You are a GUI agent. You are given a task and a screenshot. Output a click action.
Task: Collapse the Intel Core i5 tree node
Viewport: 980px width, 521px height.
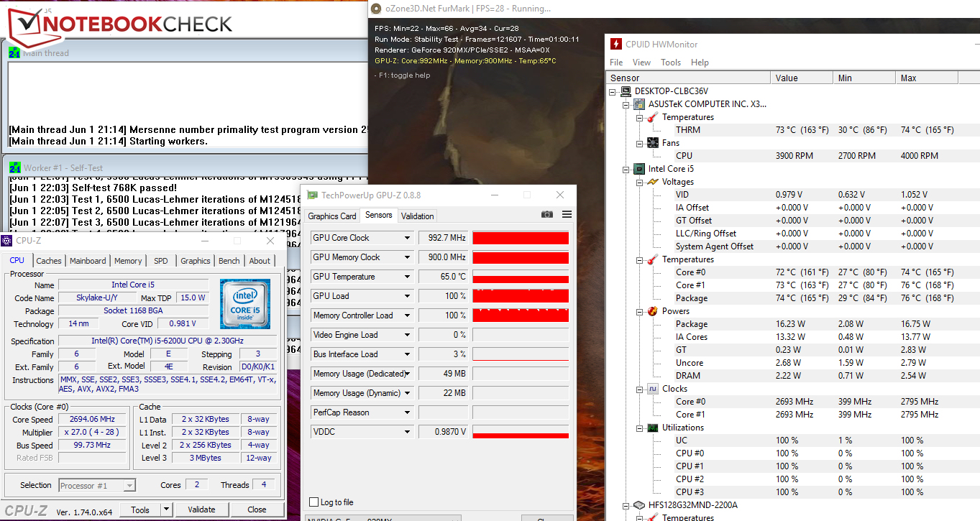(626, 169)
